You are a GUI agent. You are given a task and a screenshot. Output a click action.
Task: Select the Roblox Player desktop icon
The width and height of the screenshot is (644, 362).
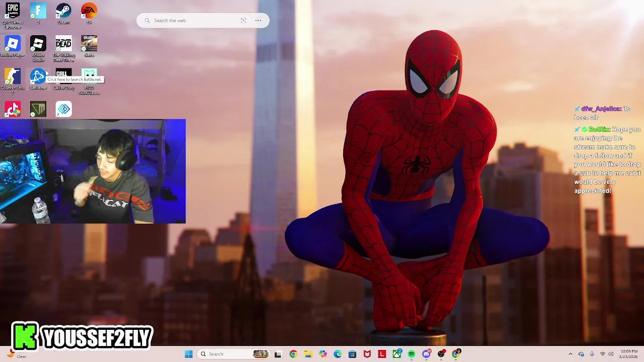click(13, 47)
